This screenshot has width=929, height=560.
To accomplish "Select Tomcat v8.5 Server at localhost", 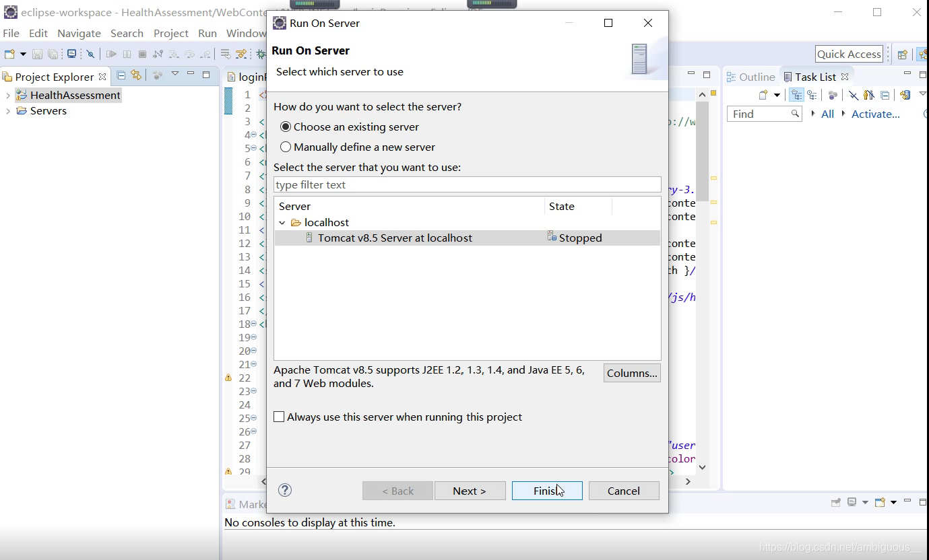I will (468, 238).
